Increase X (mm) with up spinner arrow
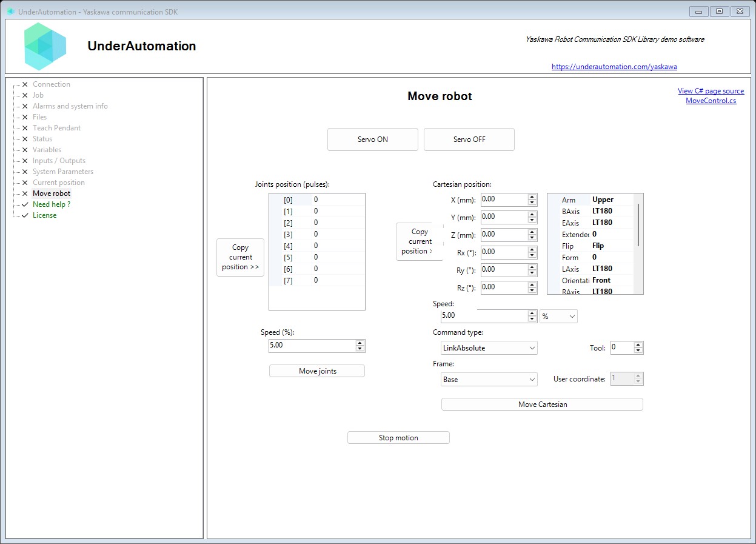This screenshot has width=756, height=544. (532, 196)
